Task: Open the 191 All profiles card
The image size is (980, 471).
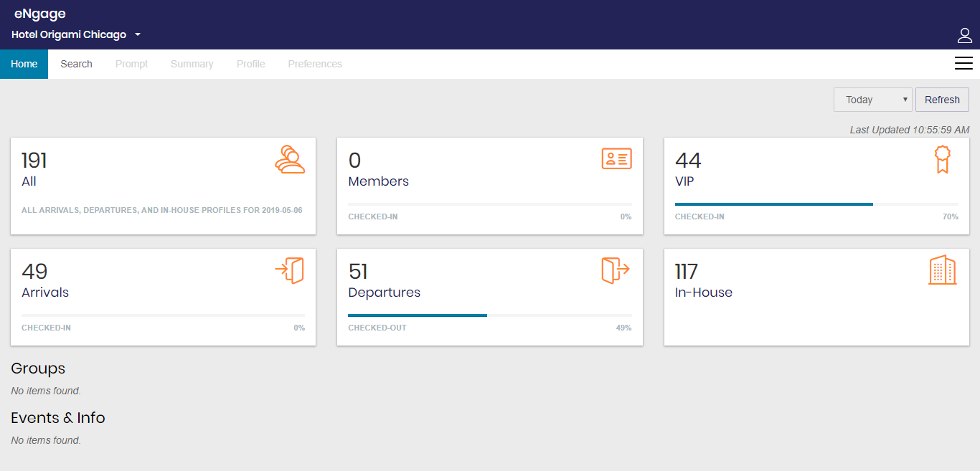Action: coord(163,186)
